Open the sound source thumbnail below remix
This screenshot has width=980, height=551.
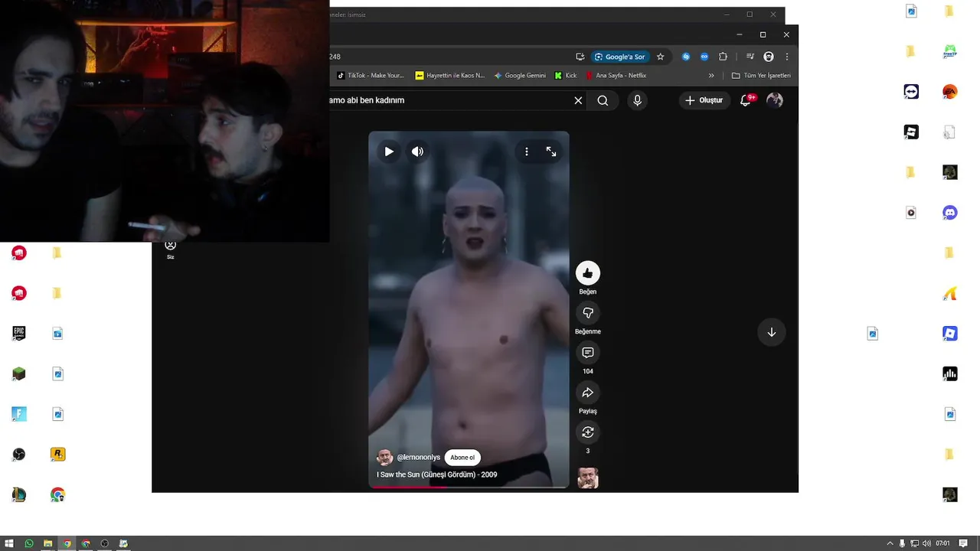coord(588,478)
